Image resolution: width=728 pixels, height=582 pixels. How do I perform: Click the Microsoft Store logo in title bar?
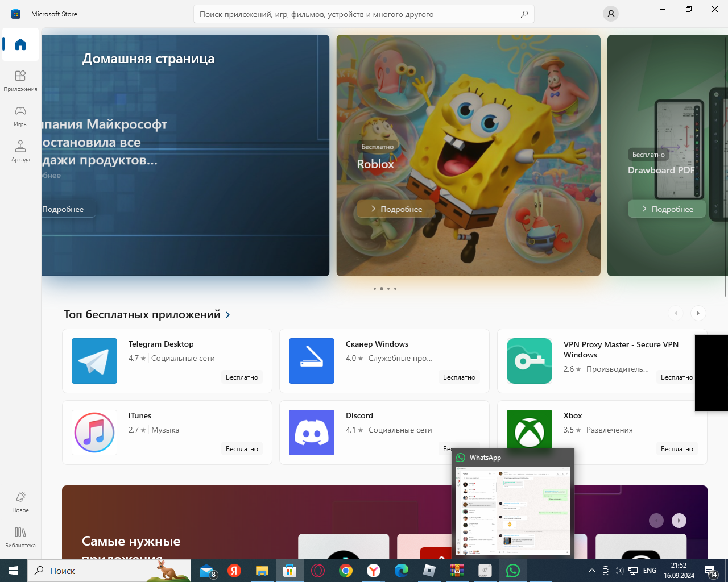coord(16,14)
